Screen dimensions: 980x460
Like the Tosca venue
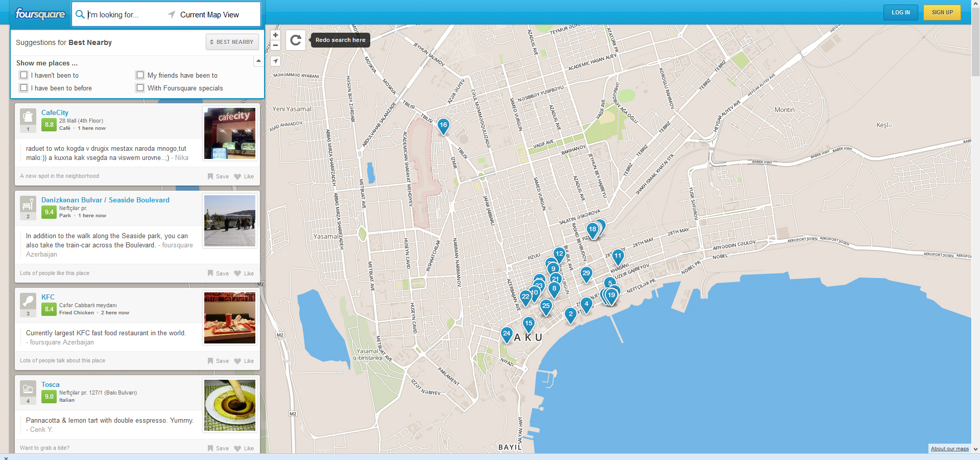(244, 448)
